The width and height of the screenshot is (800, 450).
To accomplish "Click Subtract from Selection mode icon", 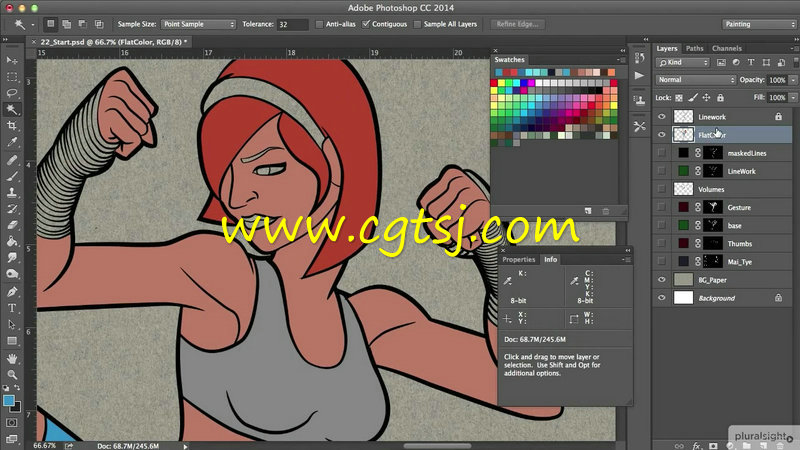I will click(x=83, y=24).
